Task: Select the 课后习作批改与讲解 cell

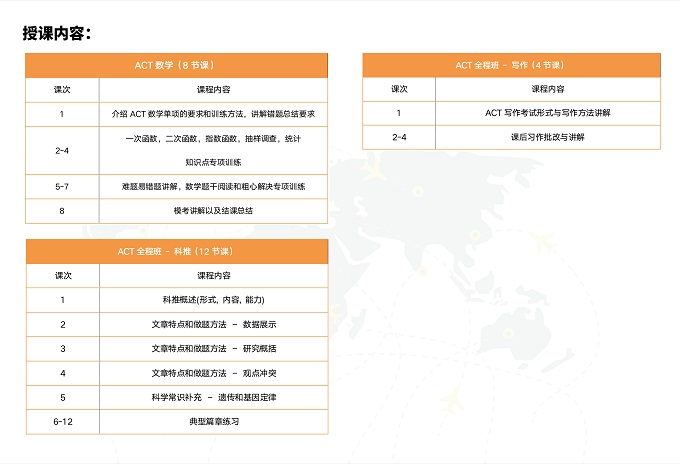Action: tap(548, 137)
